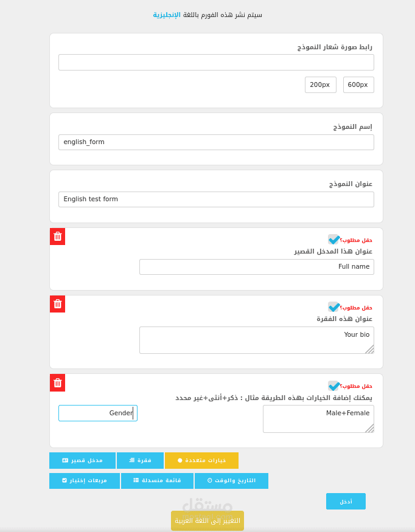Focus the form logo image URL field

pyautogui.click(x=217, y=63)
